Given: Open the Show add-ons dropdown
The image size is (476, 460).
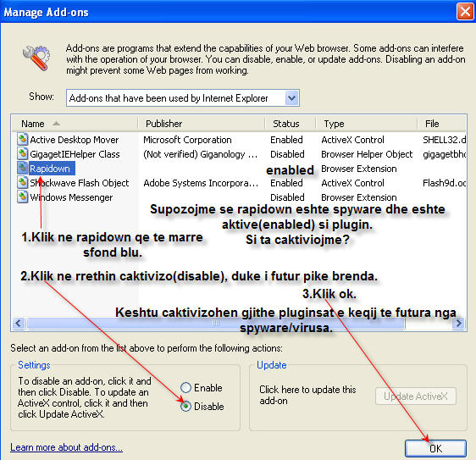Looking at the screenshot, I should pyautogui.click(x=291, y=98).
